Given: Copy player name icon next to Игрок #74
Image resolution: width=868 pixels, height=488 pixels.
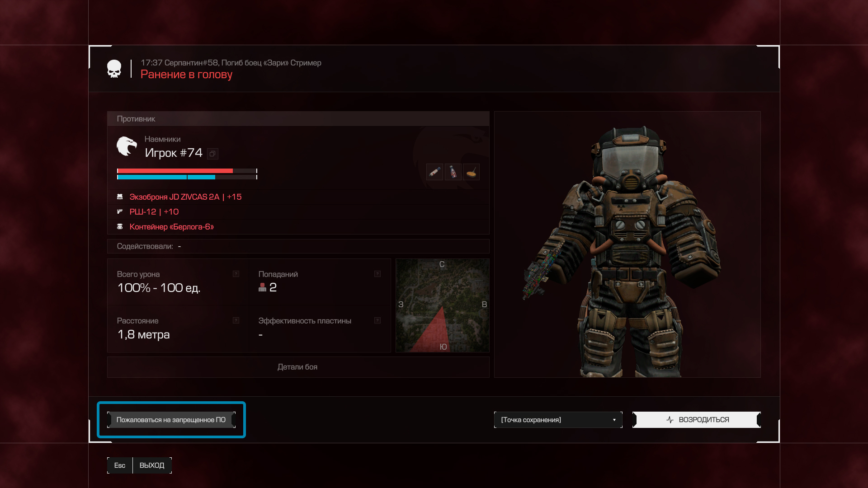Looking at the screenshot, I should pos(212,154).
